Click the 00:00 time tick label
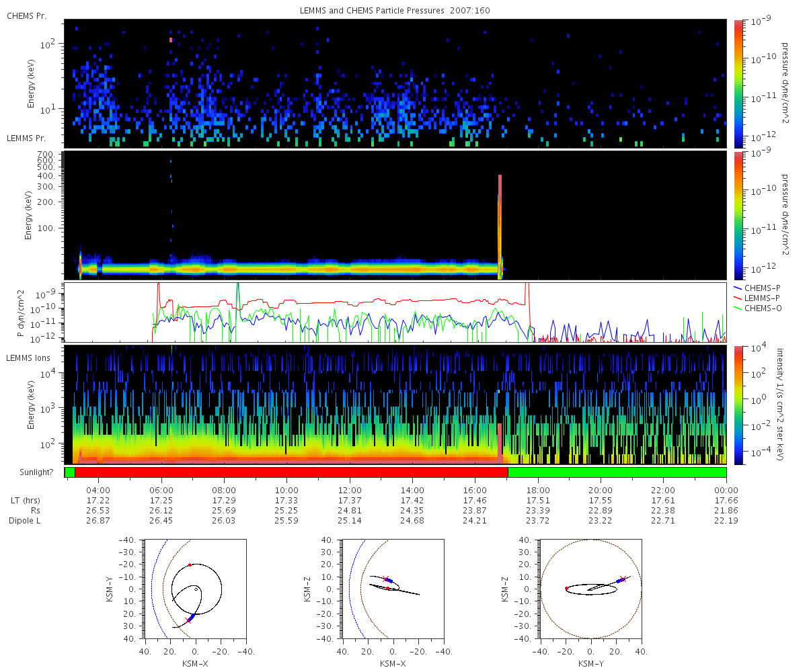 tap(726, 490)
